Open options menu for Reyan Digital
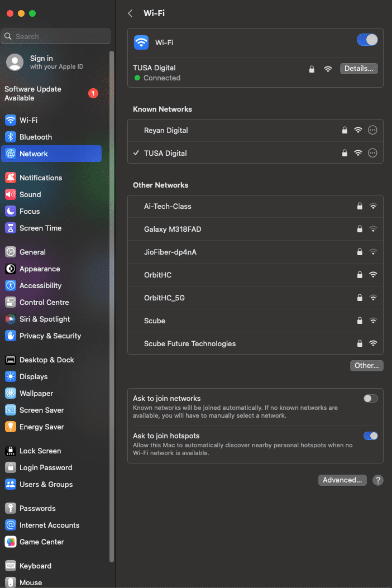The image size is (392, 588). (x=372, y=130)
